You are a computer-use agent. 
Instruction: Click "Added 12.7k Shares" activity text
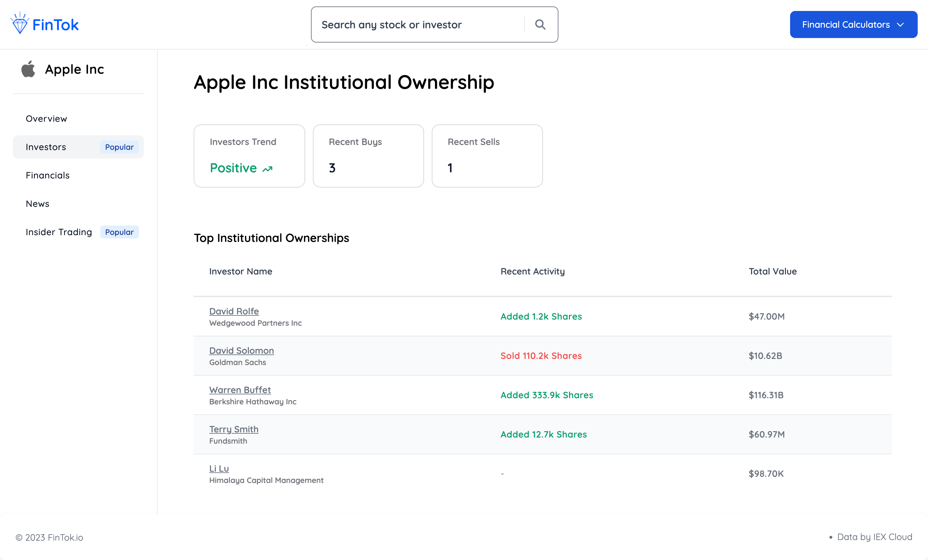(x=544, y=434)
